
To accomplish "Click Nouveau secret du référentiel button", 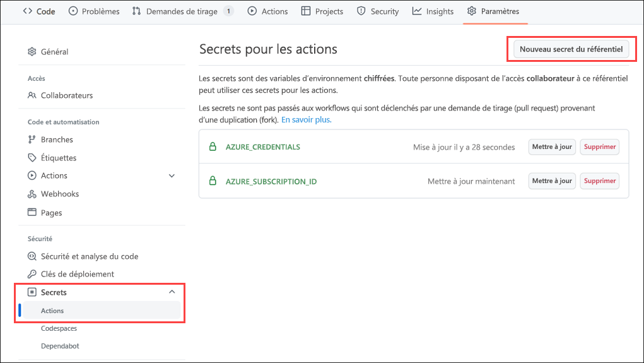I will [x=571, y=49].
